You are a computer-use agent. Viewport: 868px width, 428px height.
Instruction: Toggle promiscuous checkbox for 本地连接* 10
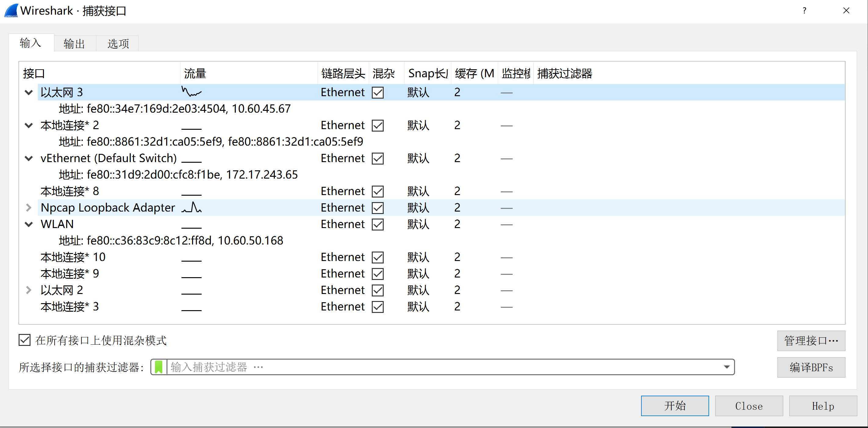tap(377, 257)
